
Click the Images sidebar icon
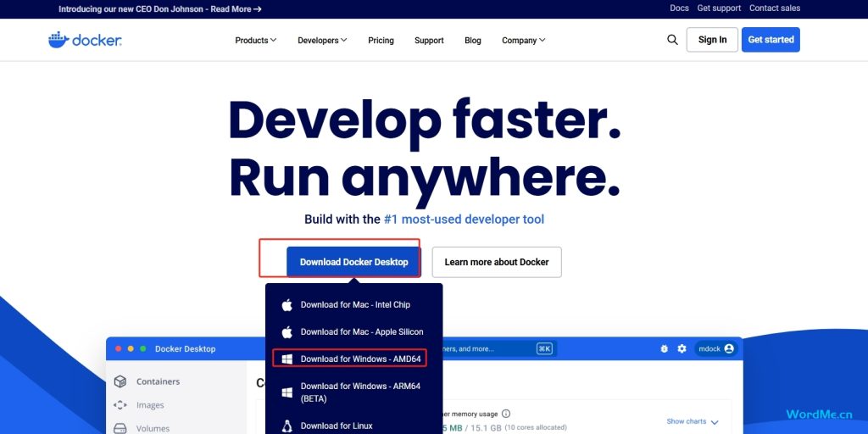point(120,405)
